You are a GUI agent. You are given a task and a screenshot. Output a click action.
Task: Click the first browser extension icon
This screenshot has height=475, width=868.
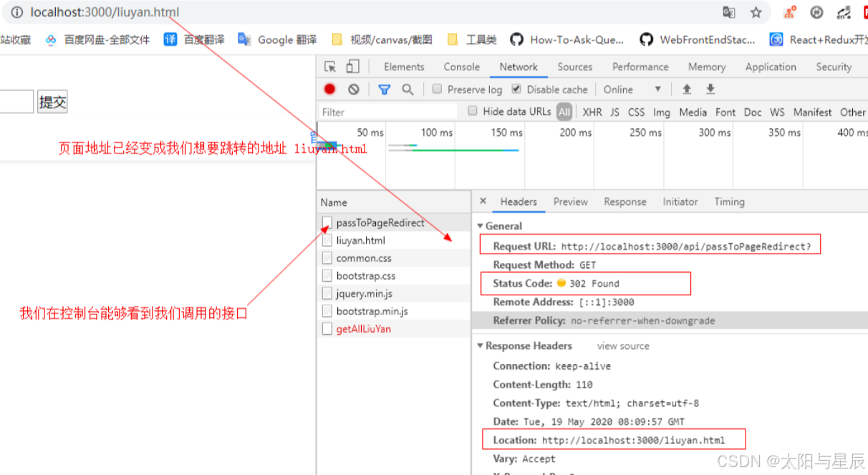(x=790, y=12)
